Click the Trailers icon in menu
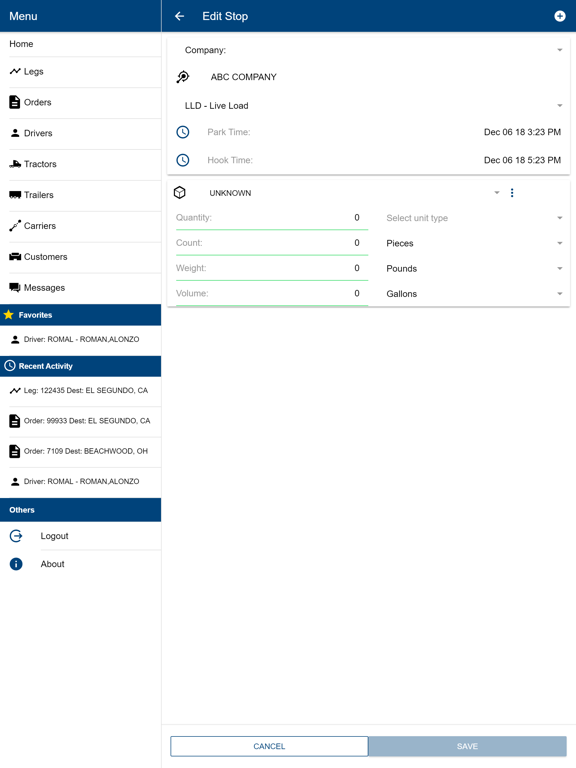Screen dimensions: 576x768 [x=15, y=195]
